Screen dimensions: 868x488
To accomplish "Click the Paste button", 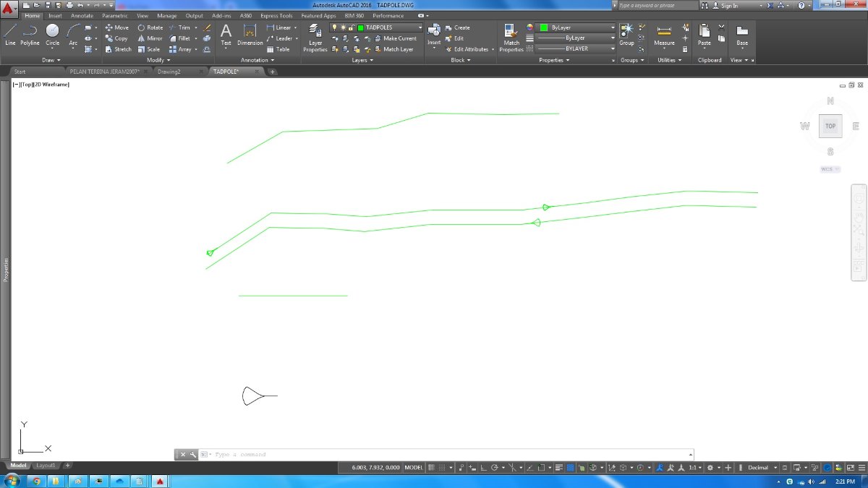I will pos(704,34).
